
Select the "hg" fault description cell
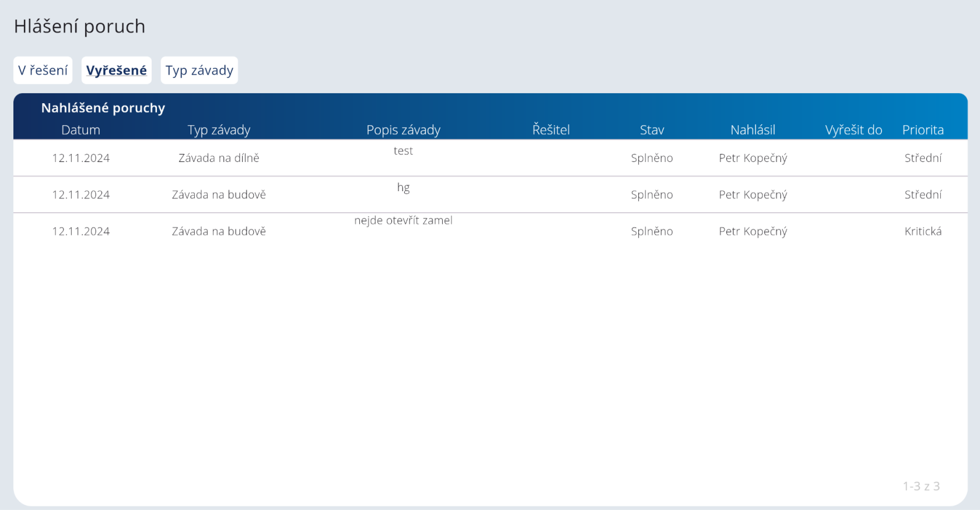click(x=403, y=188)
